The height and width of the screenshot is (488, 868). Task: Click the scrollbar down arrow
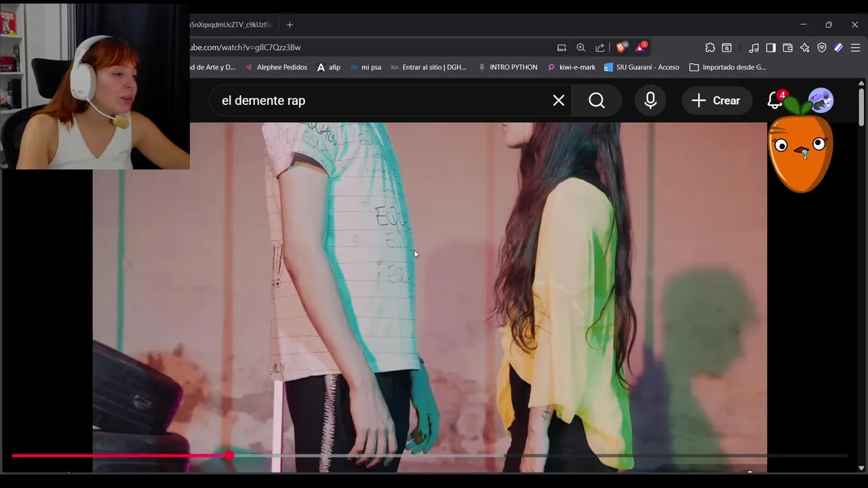[861, 468]
